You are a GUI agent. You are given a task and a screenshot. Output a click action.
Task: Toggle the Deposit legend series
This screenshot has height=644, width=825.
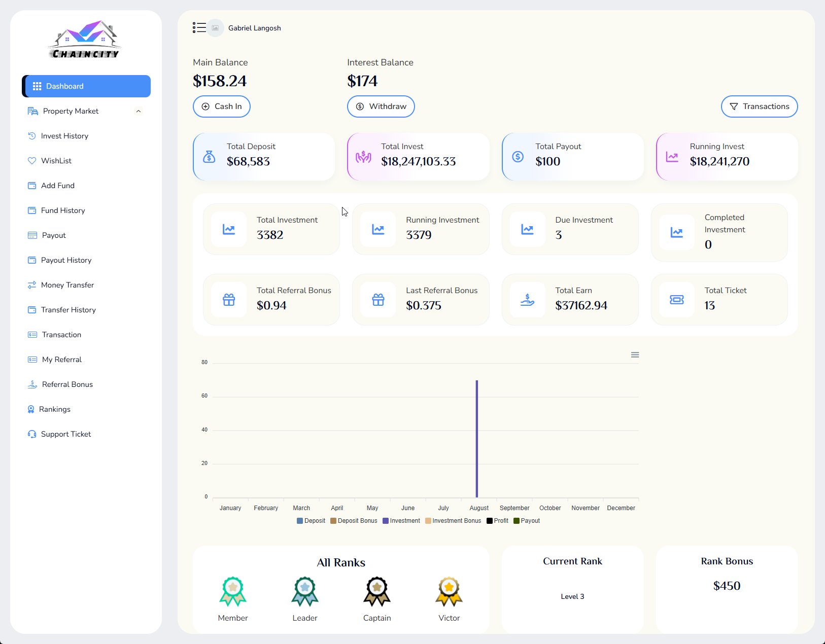(x=311, y=521)
